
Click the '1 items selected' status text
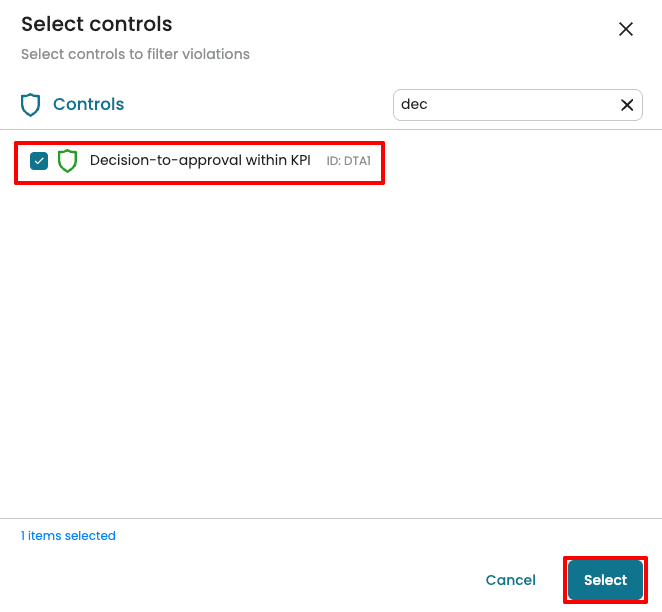68,536
